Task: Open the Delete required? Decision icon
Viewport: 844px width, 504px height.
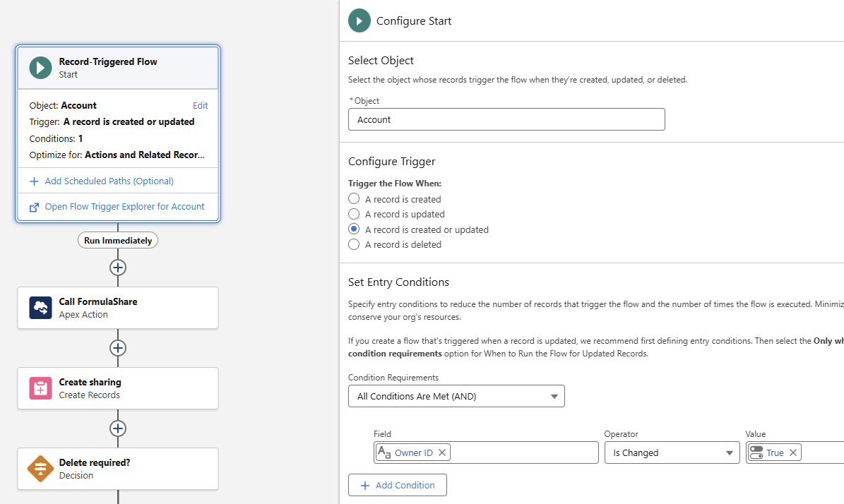Action: click(x=40, y=469)
